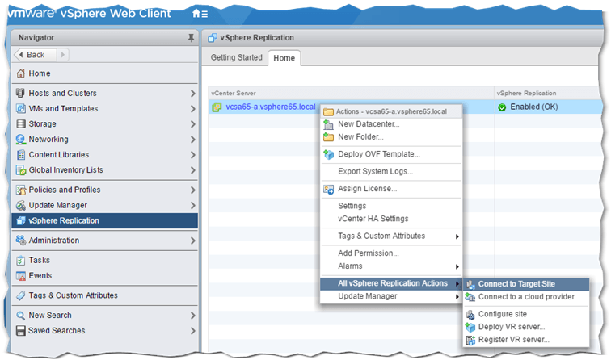Image resolution: width=611 pixels, height=364 pixels.
Task: Click the Tasks clipboard icon
Action: [x=21, y=261]
